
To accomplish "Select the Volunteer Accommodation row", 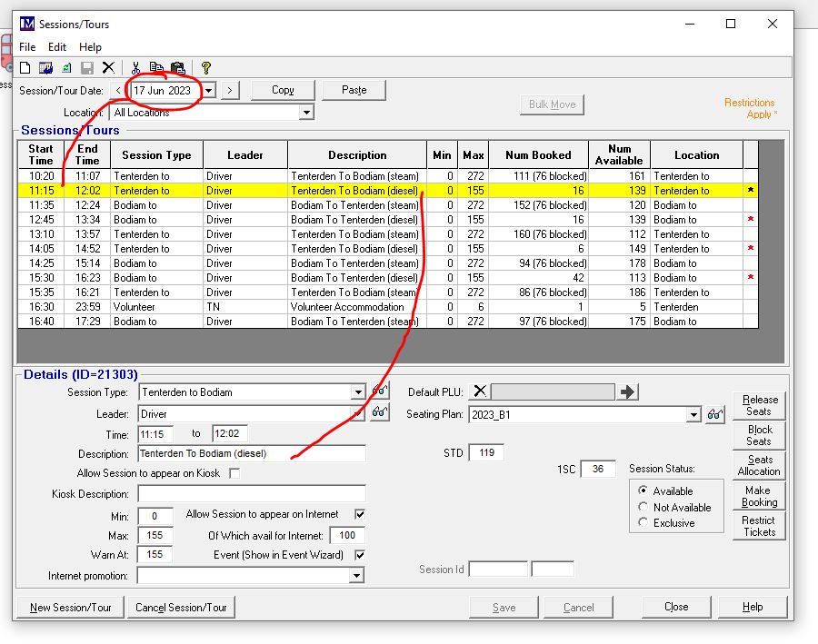I will tap(388, 307).
